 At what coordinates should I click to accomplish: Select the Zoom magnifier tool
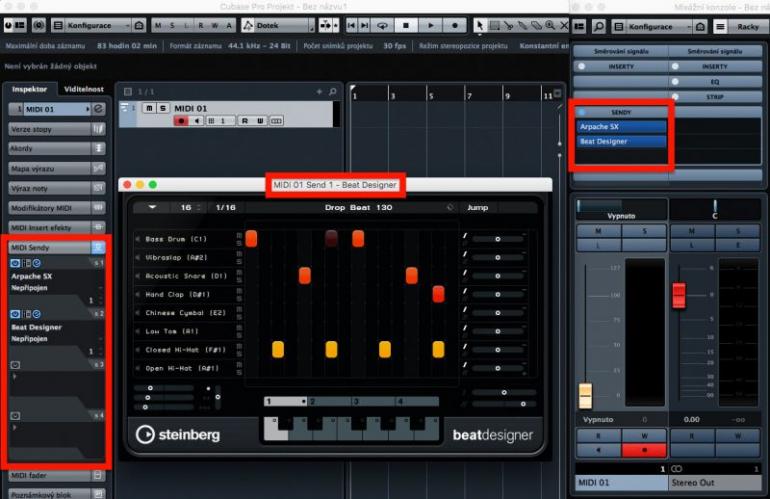[550, 25]
